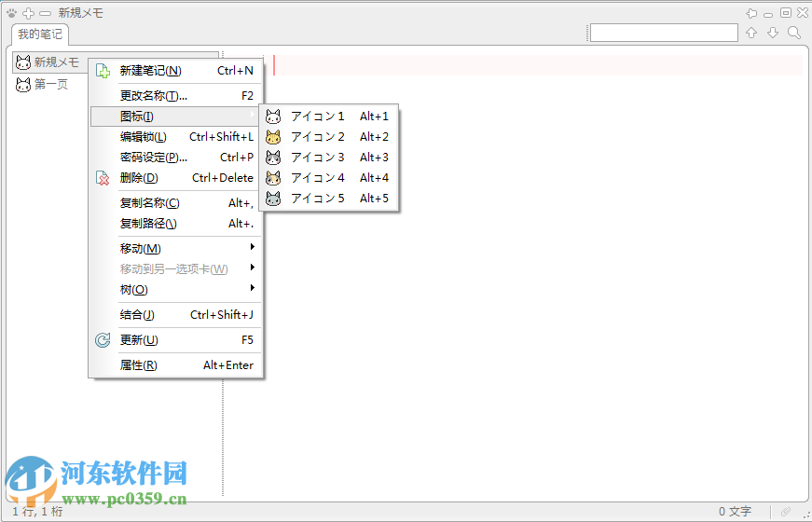Click the new note icon next to 新建笔记

click(x=103, y=71)
